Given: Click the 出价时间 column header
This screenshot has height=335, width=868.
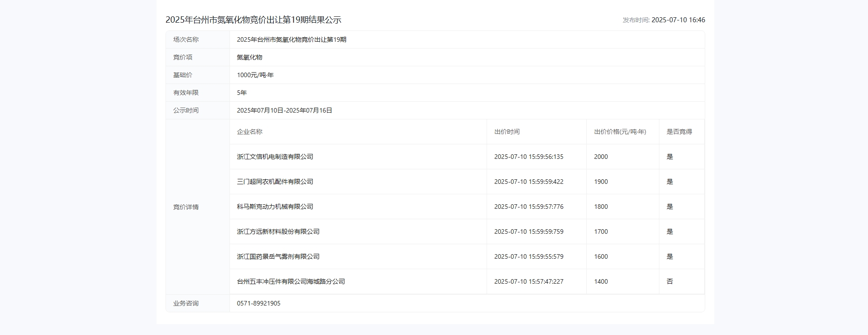Looking at the screenshot, I should point(507,132).
